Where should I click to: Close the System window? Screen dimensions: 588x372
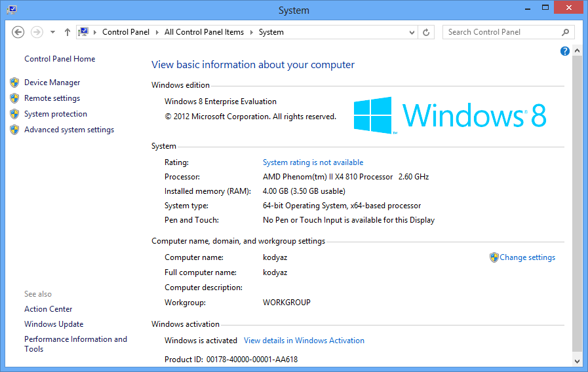pos(568,7)
